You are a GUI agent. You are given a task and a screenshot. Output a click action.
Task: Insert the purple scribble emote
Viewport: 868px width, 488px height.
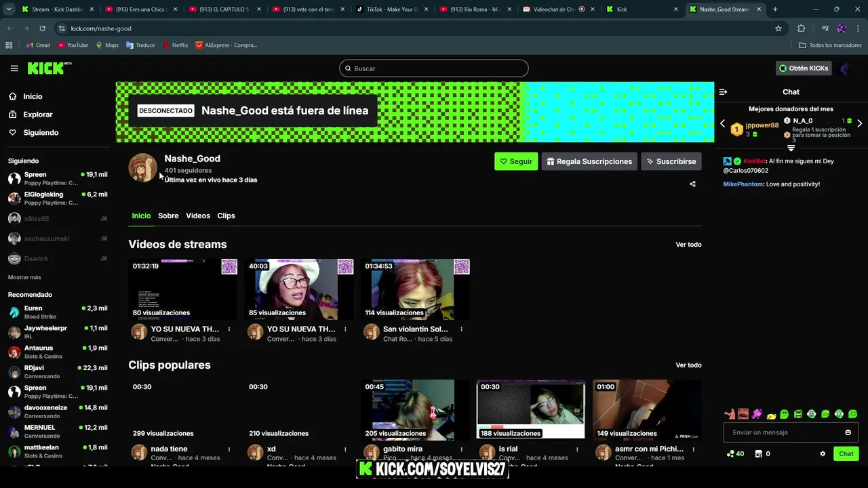coord(757,414)
